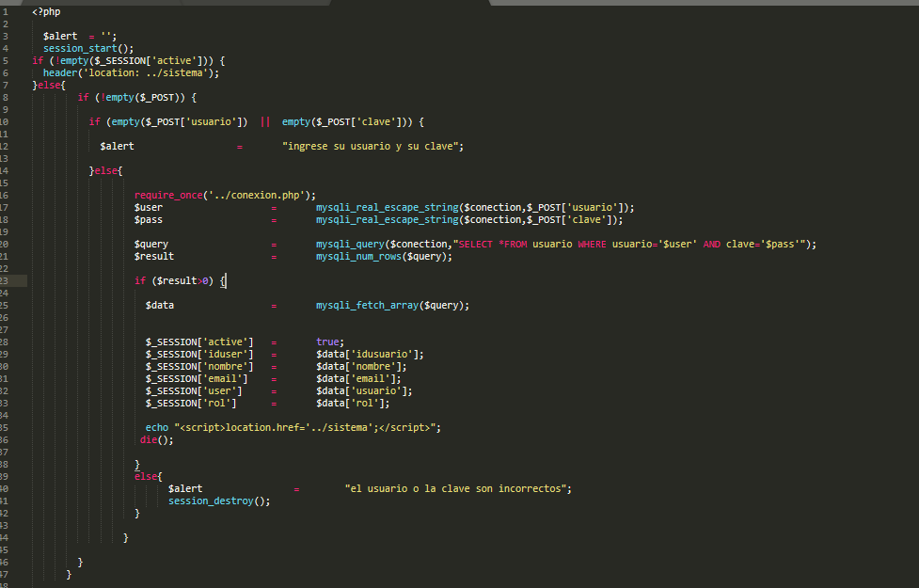
Task: Select the header function name
Action: pyautogui.click(x=60, y=73)
